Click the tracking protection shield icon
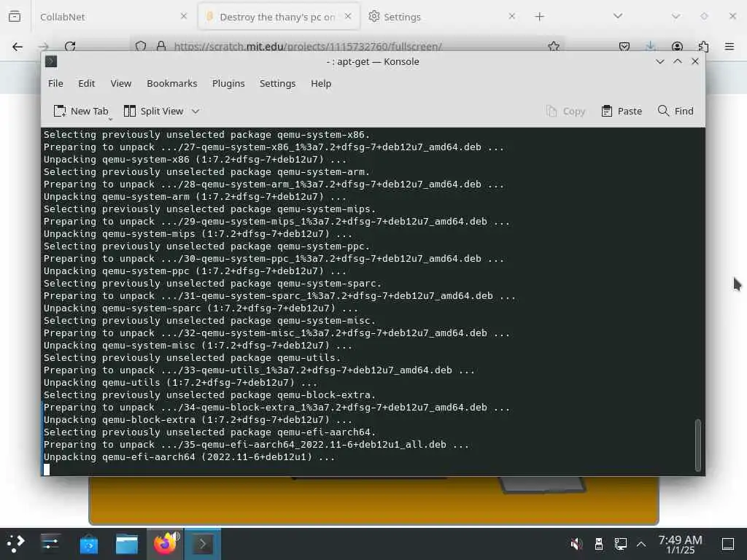 [x=141, y=46]
